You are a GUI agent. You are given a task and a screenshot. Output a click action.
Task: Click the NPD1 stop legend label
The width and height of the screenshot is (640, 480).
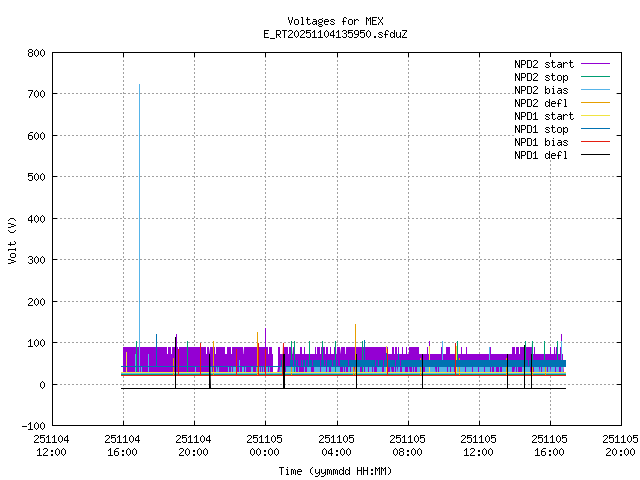click(542, 128)
